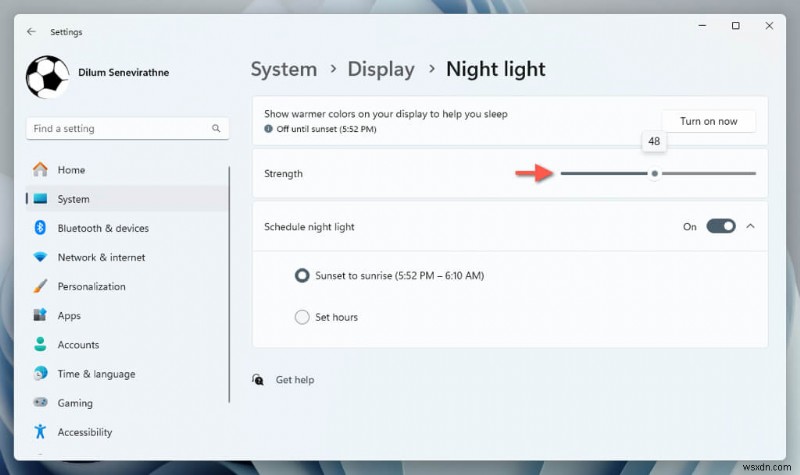The height and width of the screenshot is (475, 800).
Task: Open the Get help link
Action: click(x=295, y=380)
